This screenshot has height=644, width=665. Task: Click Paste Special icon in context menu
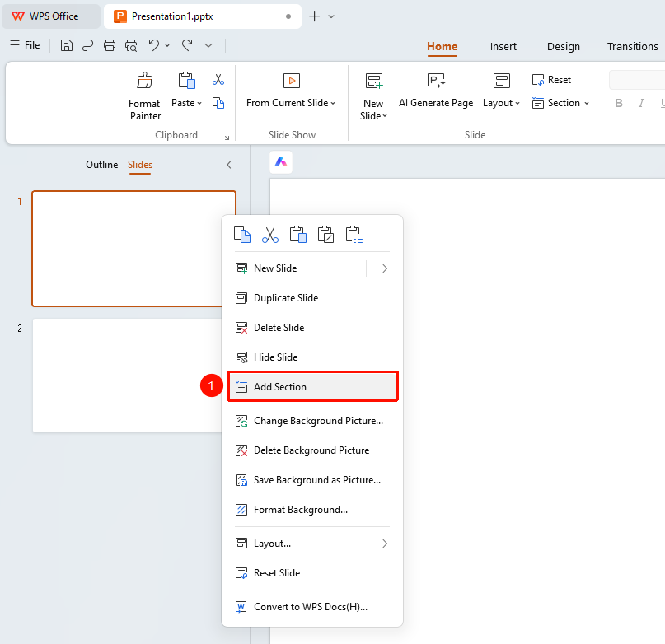[x=354, y=235]
